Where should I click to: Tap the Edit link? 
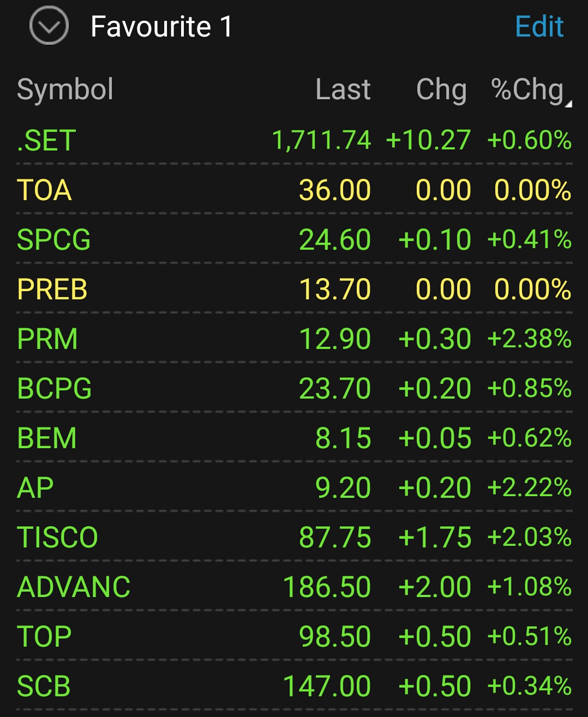[539, 27]
